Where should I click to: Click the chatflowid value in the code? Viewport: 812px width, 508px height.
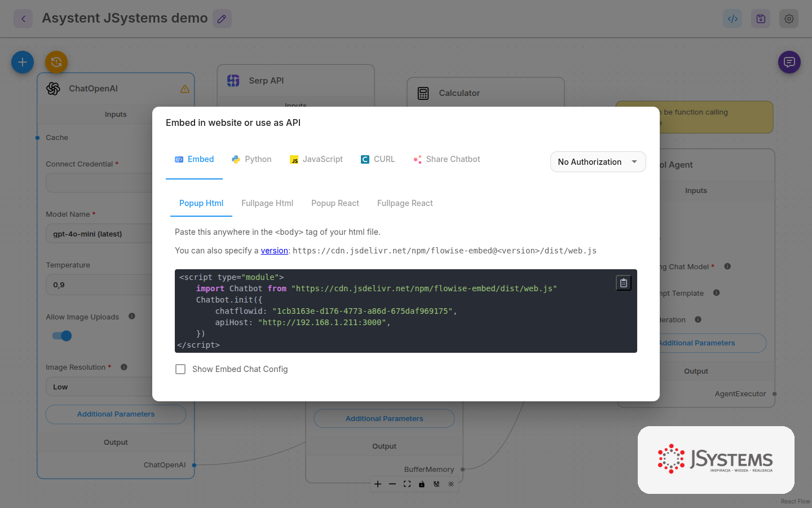pos(362,311)
